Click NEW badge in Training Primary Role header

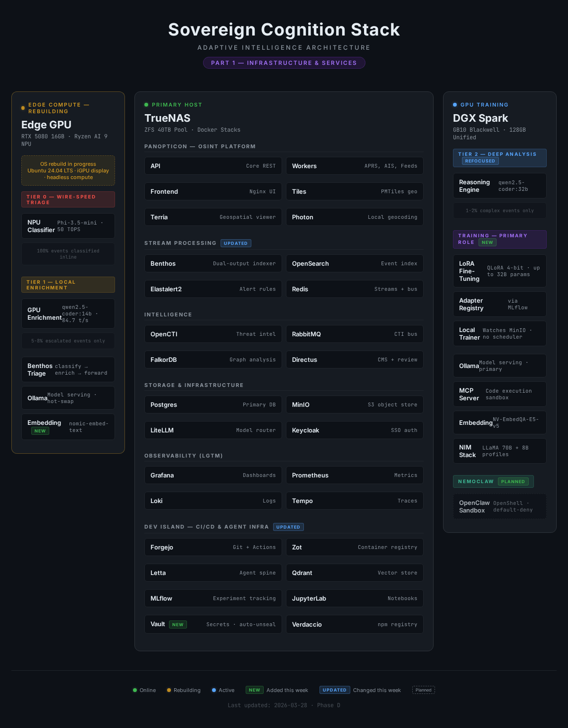pyautogui.click(x=488, y=243)
